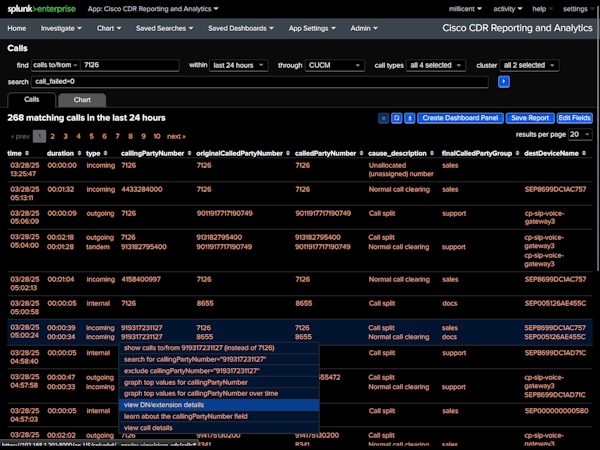Screen dimensions: 600x450
Task: Switch to the Chart tab
Action: tap(82, 100)
